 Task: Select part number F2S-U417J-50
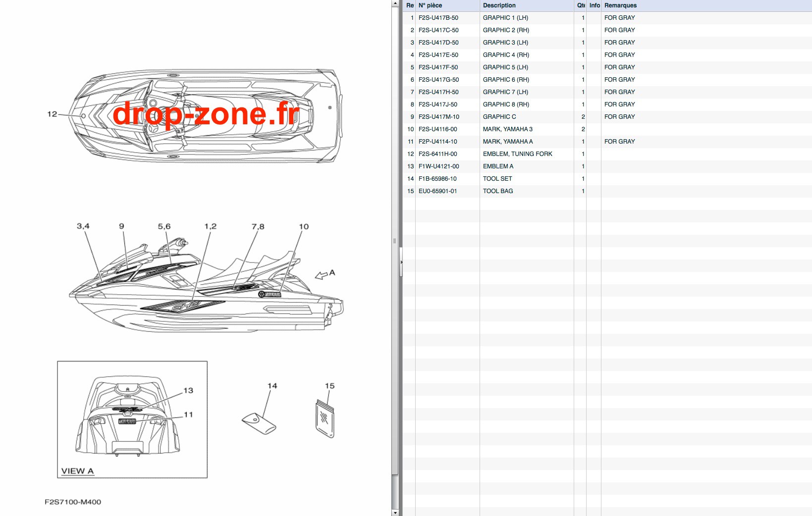pos(438,104)
